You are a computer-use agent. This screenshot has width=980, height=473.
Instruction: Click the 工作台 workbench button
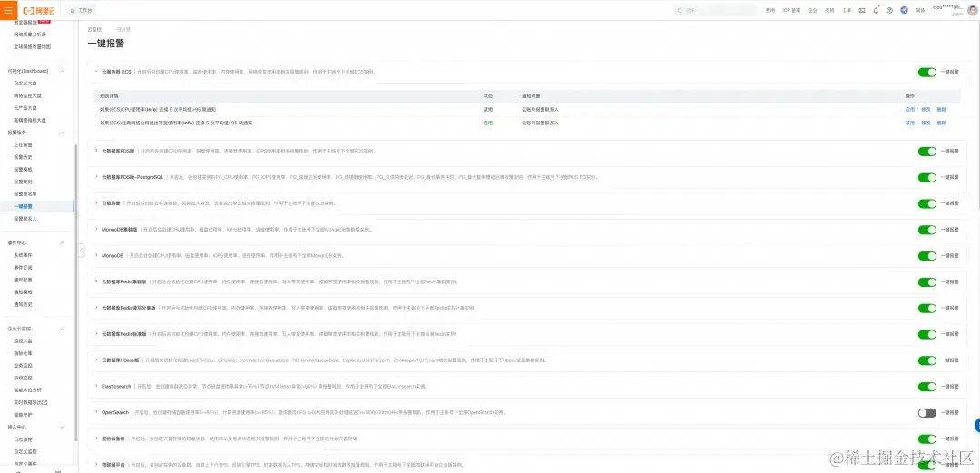coord(82,11)
